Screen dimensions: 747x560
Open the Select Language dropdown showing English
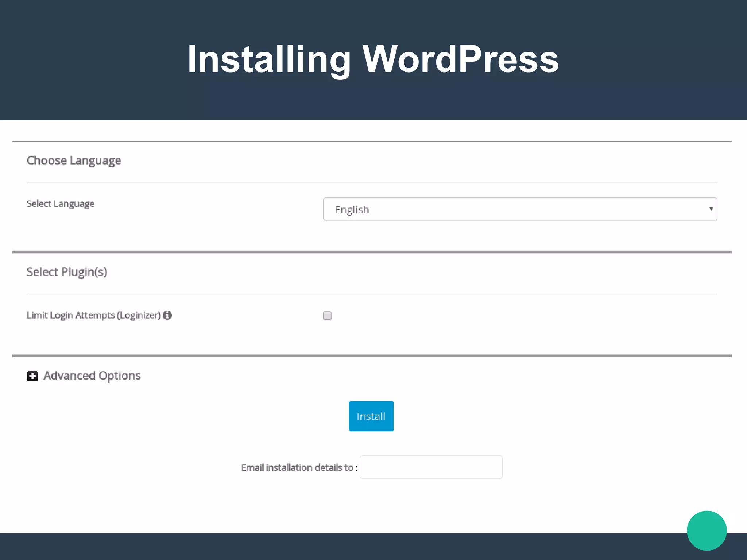click(520, 209)
